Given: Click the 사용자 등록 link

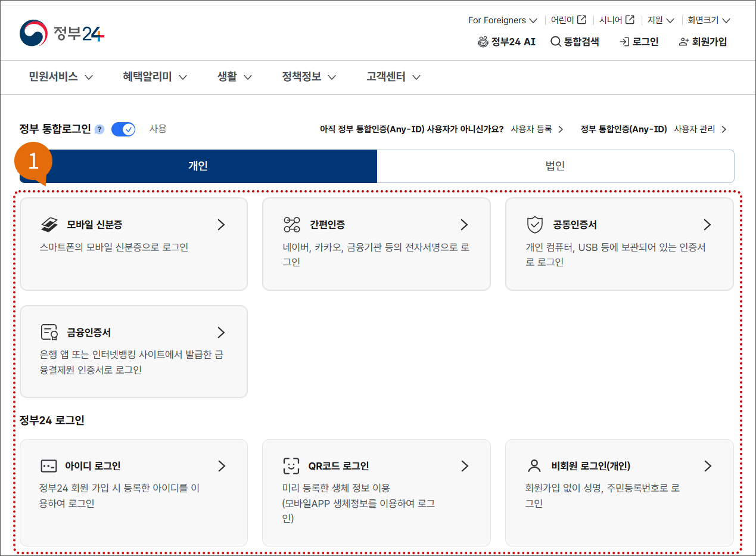Looking at the screenshot, I should [x=537, y=129].
